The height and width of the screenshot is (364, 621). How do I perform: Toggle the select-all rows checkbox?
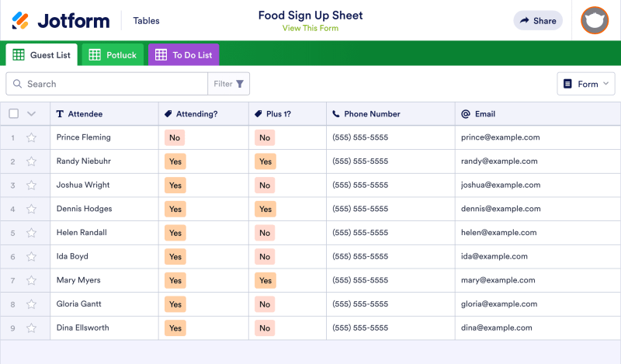(14, 113)
